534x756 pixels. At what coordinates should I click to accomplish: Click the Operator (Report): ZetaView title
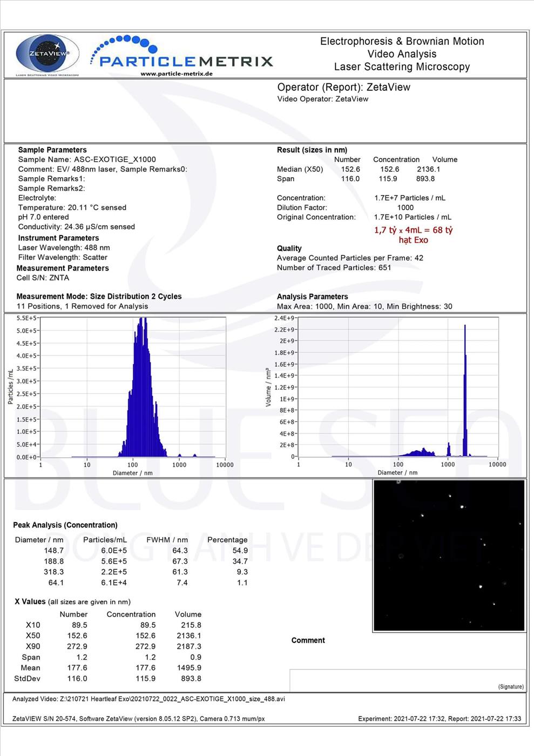(x=343, y=87)
